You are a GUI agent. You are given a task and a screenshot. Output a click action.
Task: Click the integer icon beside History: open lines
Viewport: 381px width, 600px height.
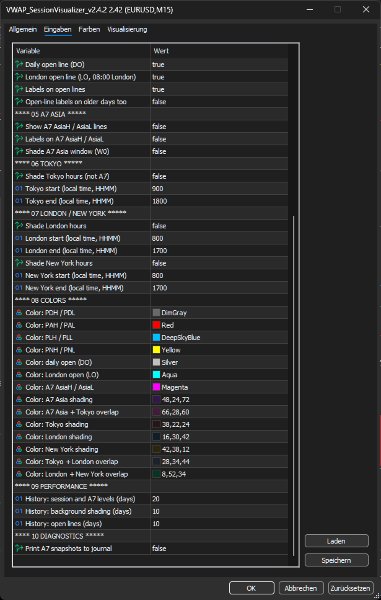[x=19, y=523]
